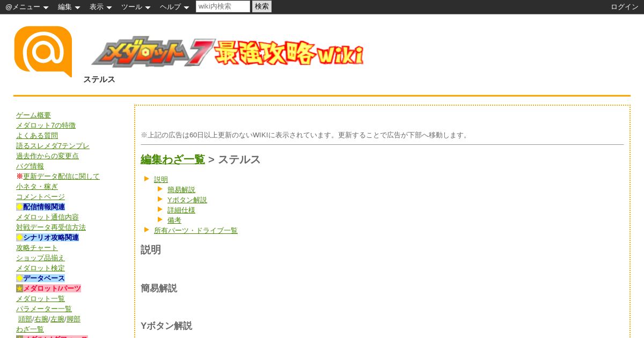This screenshot has width=644, height=338.
Task: Open the ツール dropdown menu
Action: [x=136, y=7]
